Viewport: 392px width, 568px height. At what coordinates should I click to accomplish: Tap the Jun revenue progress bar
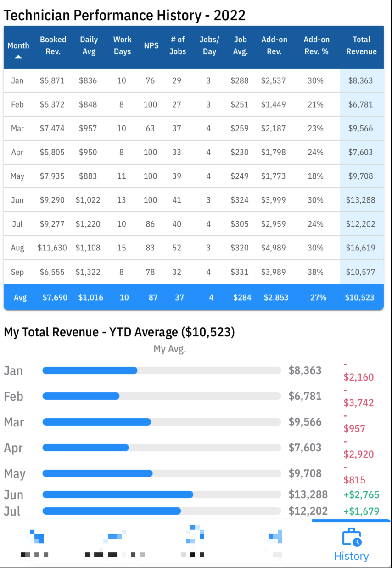coord(162,494)
